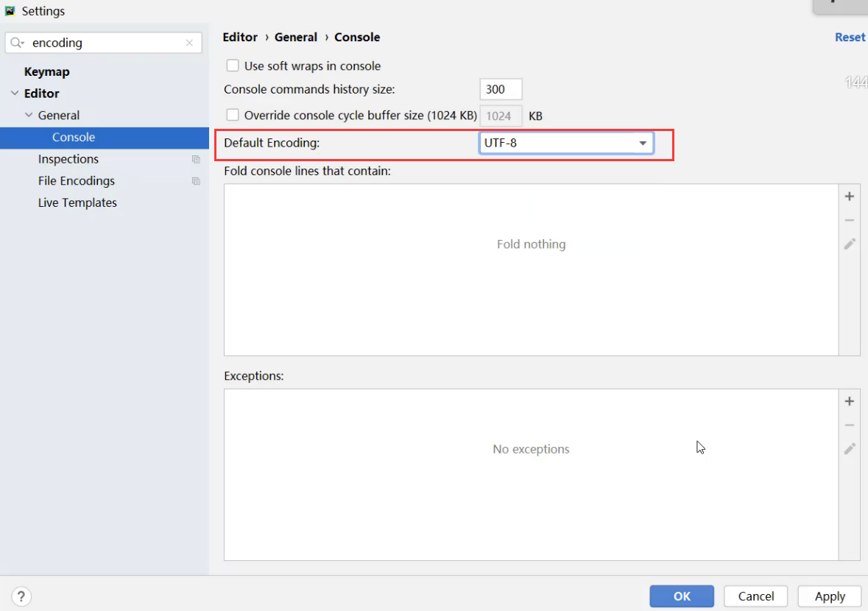Click the copy icon next to File Encodings

pyautogui.click(x=196, y=181)
